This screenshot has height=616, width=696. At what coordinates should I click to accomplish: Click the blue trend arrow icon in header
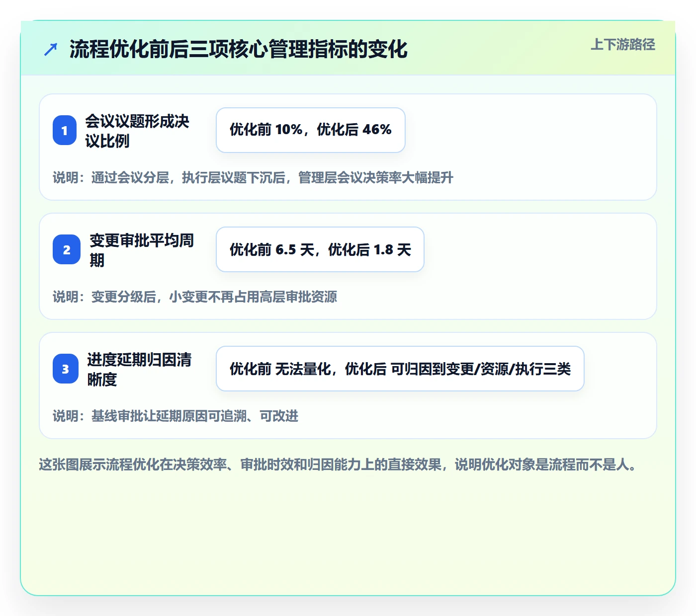[51, 49]
